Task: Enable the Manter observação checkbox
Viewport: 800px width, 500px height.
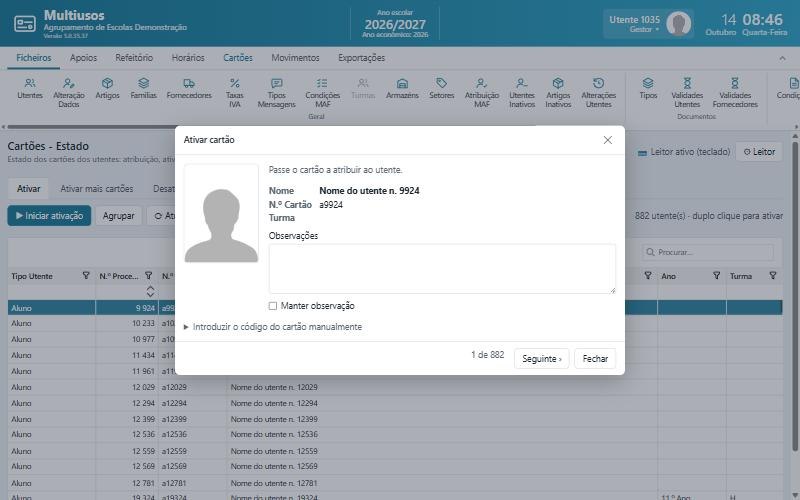Action: coord(273,306)
